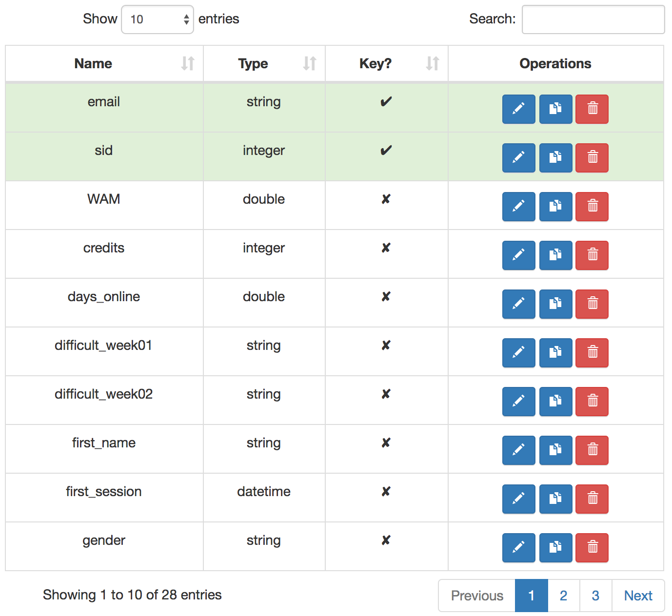Clone the sid column with the copy icon
Screen dimensions: 672x616
click(555, 157)
